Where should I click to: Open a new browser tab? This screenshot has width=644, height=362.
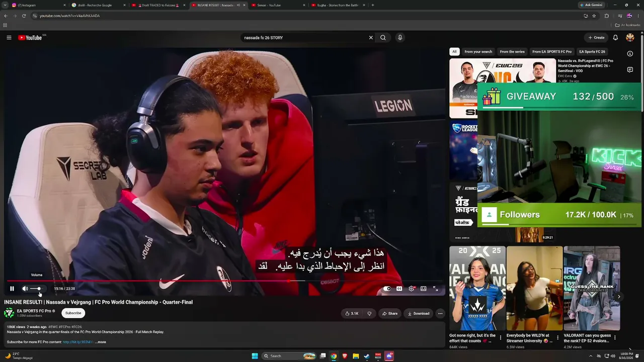pos(372,5)
